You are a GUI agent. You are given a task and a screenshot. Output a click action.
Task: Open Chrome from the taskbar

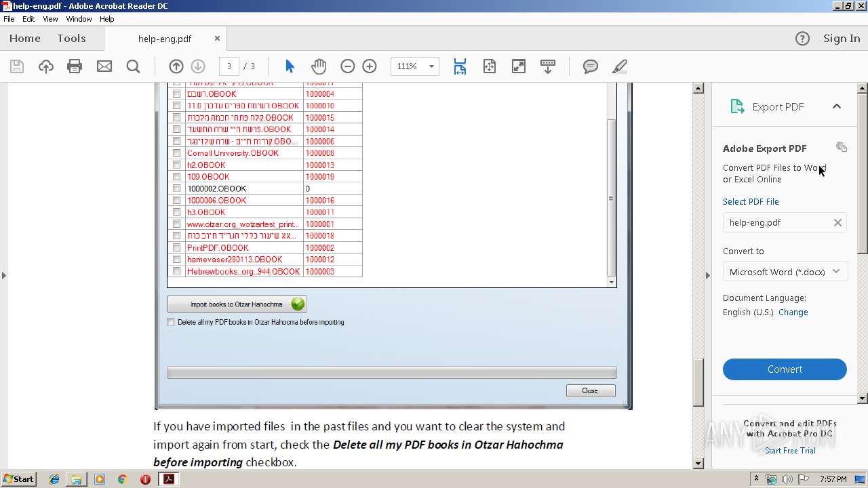click(122, 479)
